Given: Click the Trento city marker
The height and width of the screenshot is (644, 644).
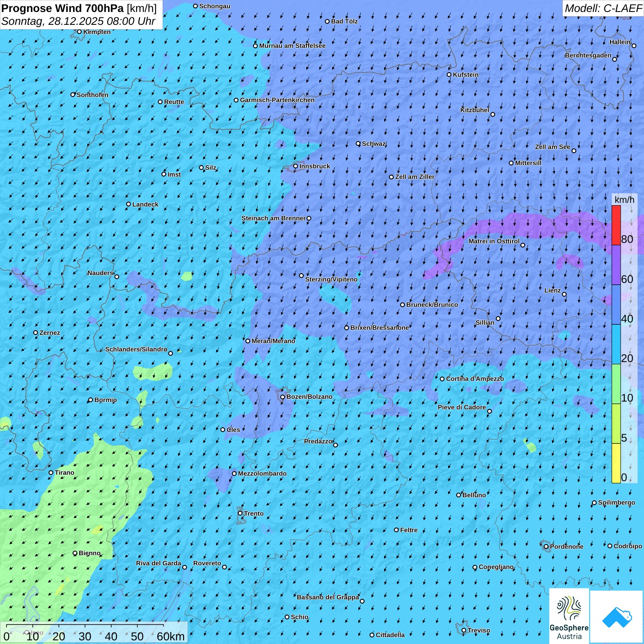Looking at the screenshot, I should coord(240,513).
